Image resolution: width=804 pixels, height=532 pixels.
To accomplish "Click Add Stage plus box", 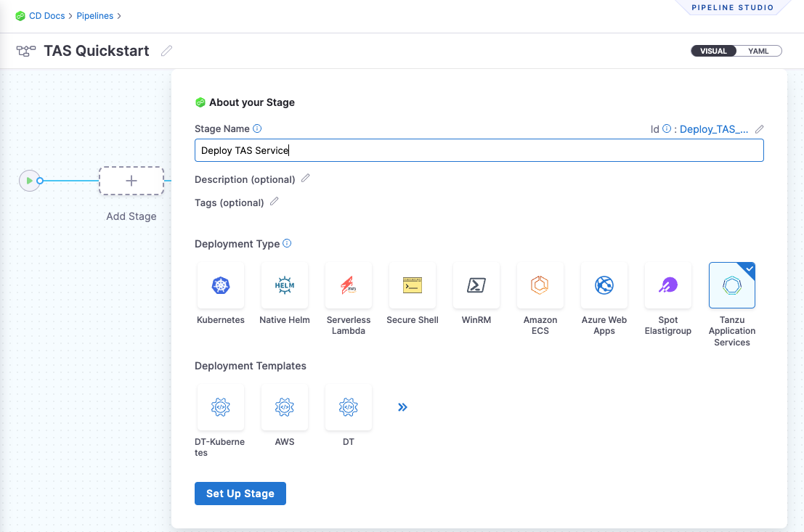I will (131, 181).
